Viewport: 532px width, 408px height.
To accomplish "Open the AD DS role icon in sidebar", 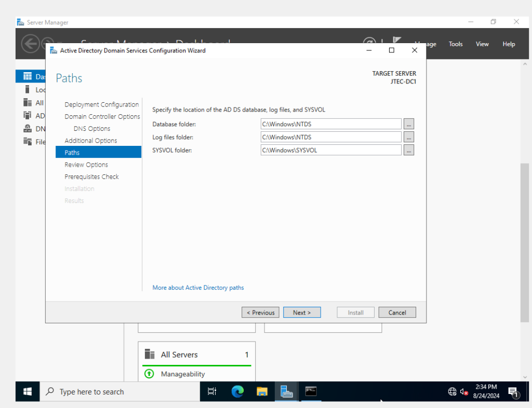I will click(x=28, y=115).
